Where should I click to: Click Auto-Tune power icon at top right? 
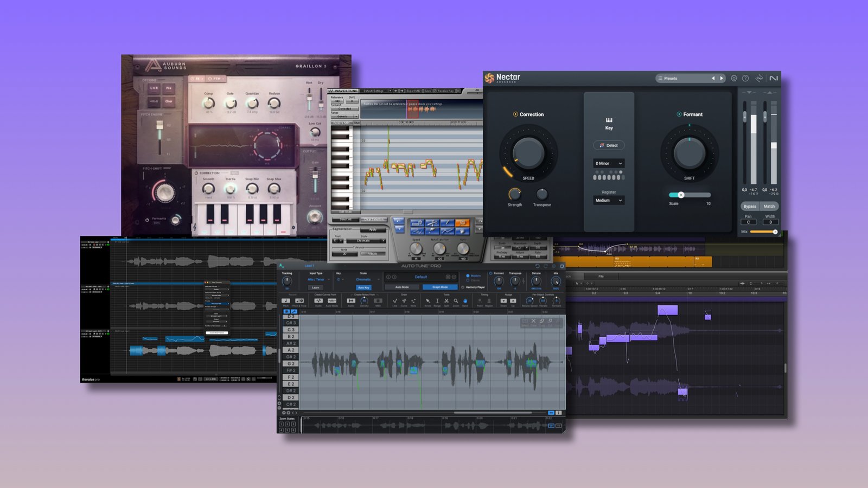562,266
